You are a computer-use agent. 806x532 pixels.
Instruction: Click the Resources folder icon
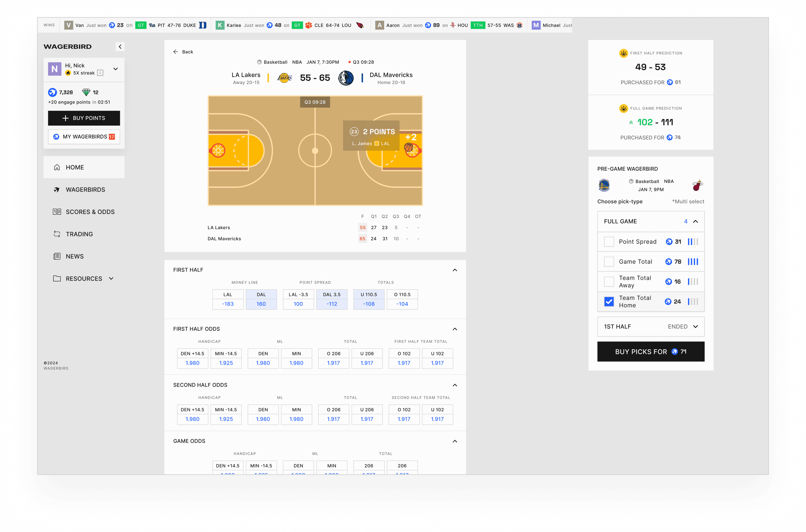(x=57, y=279)
